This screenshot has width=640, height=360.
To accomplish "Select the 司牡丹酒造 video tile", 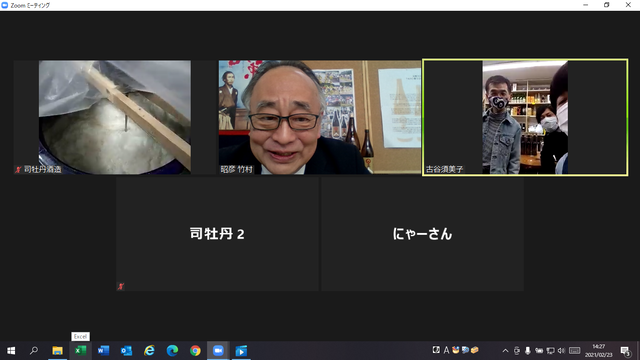I will click(x=115, y=117).
